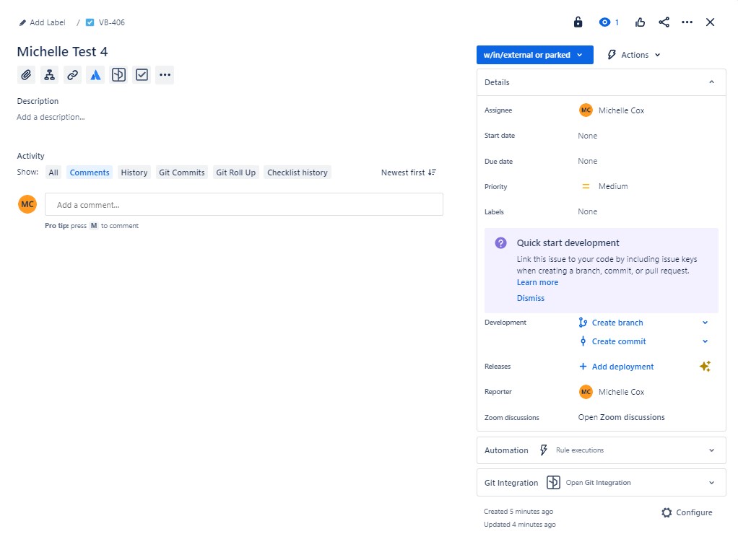The image size is (738, 560).
Task: Click the Quick start development question icon
Action: tap(501, 242)
